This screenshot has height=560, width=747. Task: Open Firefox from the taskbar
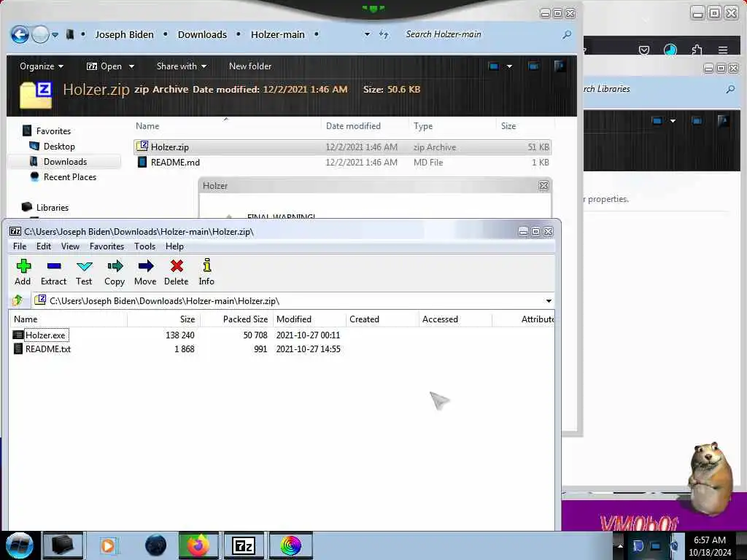198,545
